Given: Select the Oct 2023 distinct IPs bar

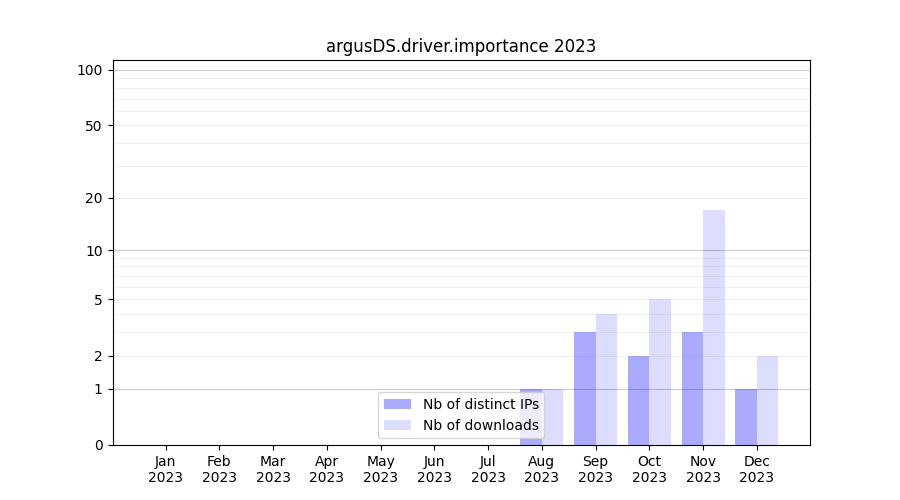Looking at the screenshot, I should pyautogui.click(x=638, y=400).
